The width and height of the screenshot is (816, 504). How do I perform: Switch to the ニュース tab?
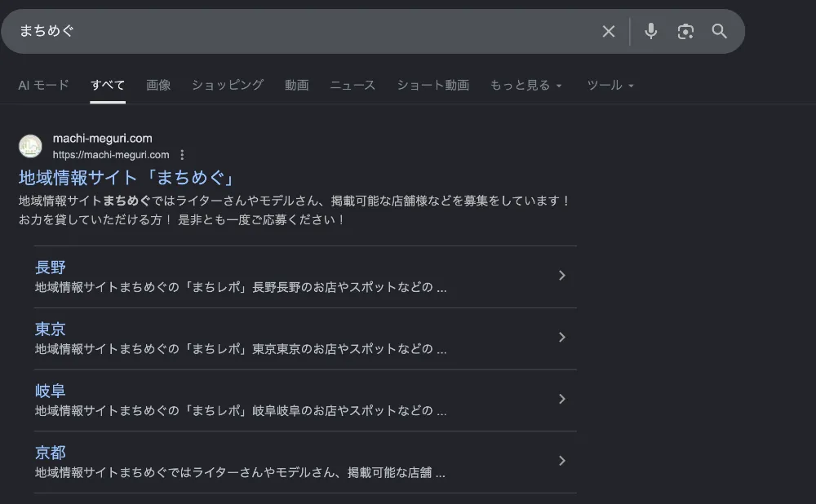pyautogui.click(x=353, y=85)
